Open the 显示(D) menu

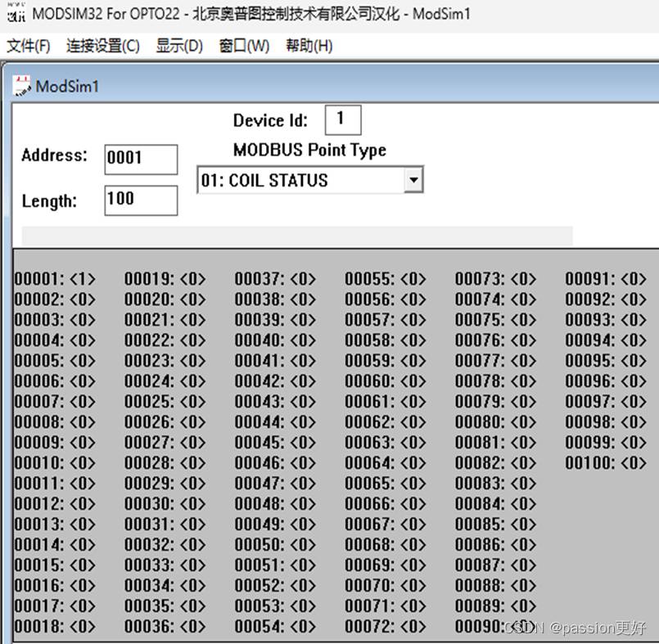tap(179, 46)
